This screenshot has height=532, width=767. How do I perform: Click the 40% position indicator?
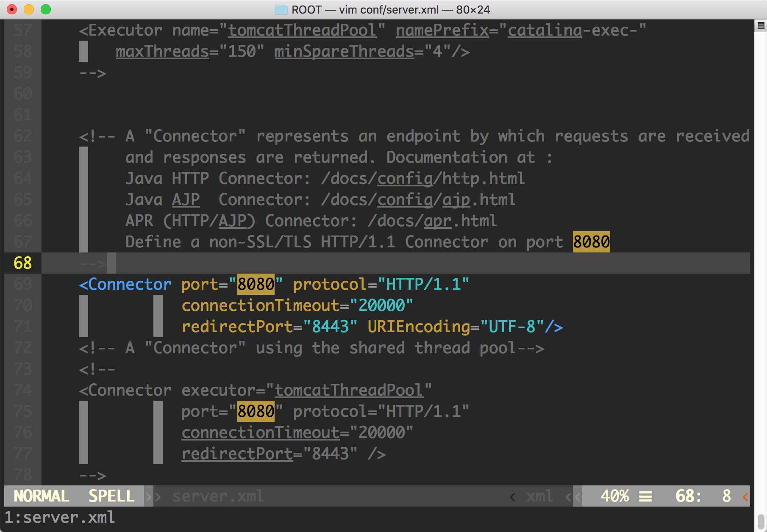[614, 496]
